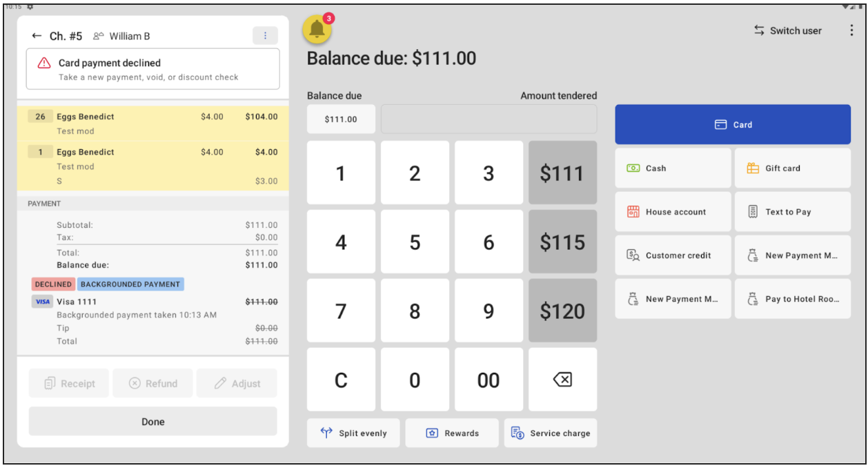Select House account payment
This screenshot has height=468, width=868.
[x=673, y=212]
